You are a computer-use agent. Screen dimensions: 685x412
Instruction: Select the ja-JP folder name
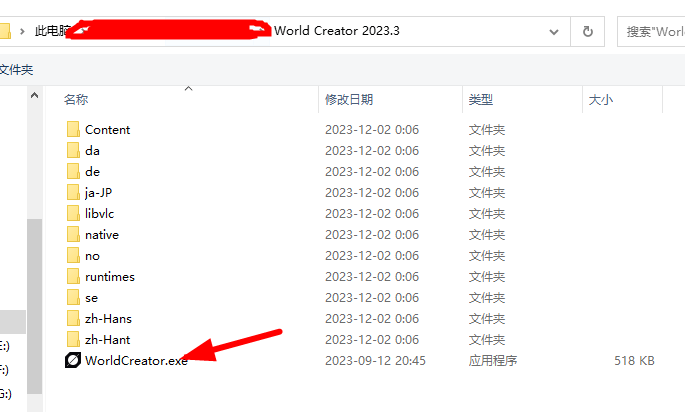98,193
